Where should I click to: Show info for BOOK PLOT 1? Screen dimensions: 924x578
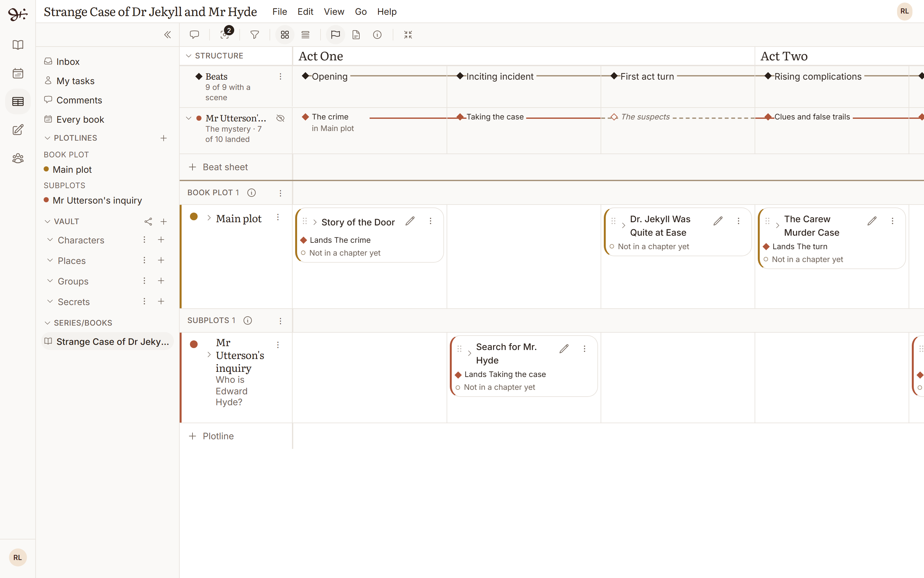tap(251, 193)
